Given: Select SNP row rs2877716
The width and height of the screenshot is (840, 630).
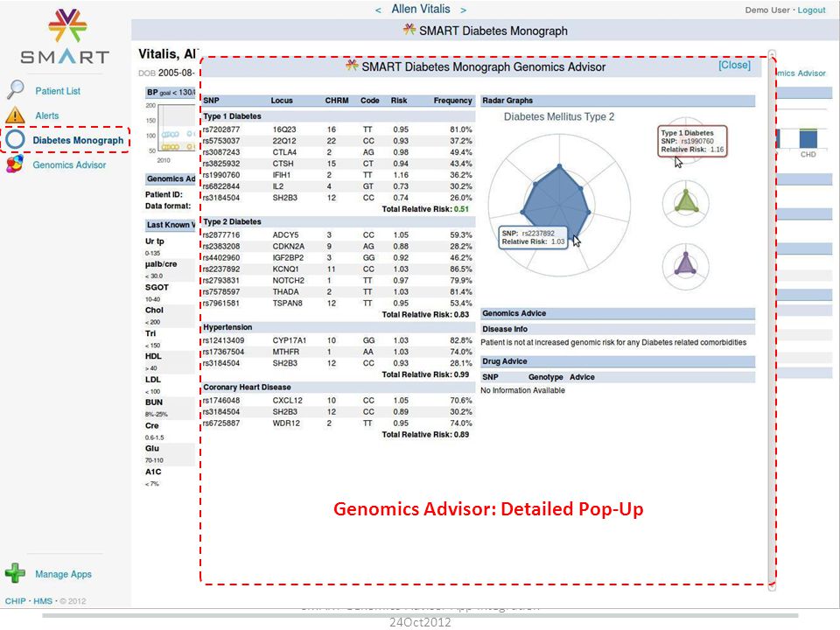Looking at the screenshot, I should pos(338,235).
